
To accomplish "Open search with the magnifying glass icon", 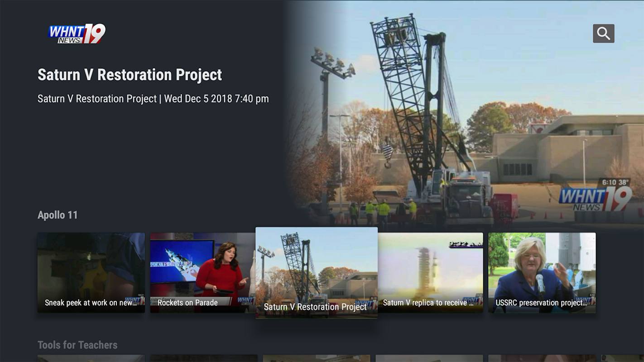I will coord(603,33).
